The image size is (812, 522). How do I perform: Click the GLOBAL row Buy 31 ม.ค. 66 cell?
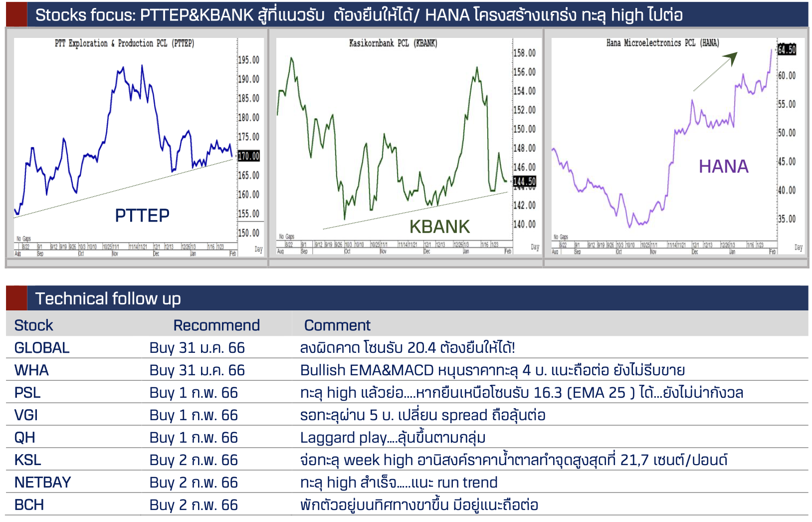click(x=197, y=348)
